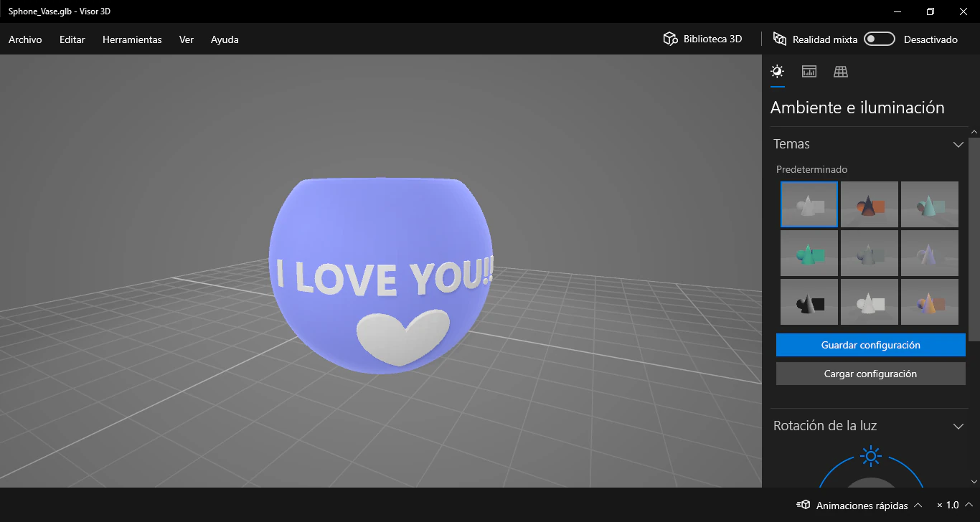The image size is (980, 522).
Task: Collapse the Rotación de la luz section
Action: 958,426
